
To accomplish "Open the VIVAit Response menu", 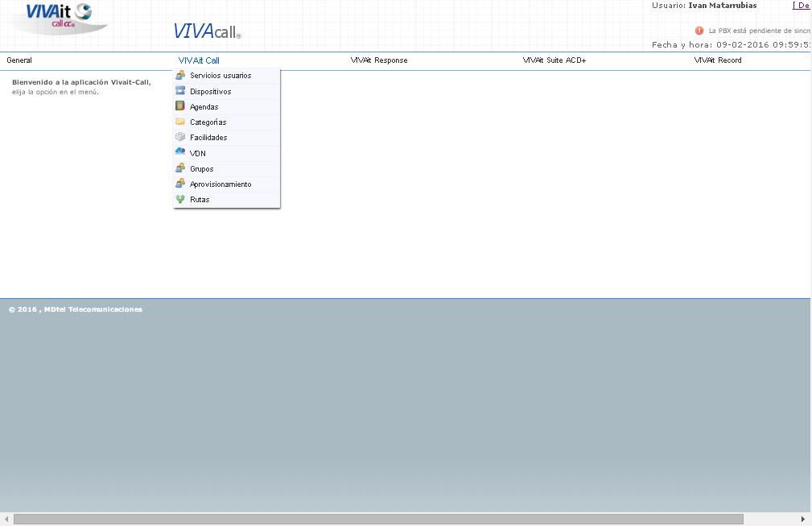I will point(379,60).
